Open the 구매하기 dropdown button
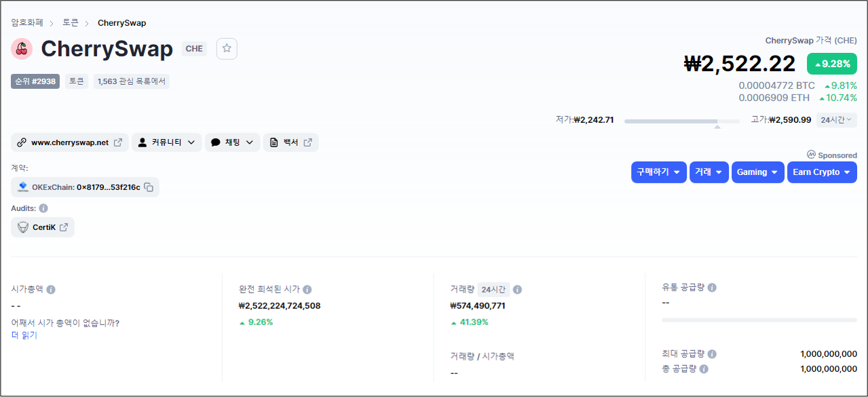 (658, 172)
